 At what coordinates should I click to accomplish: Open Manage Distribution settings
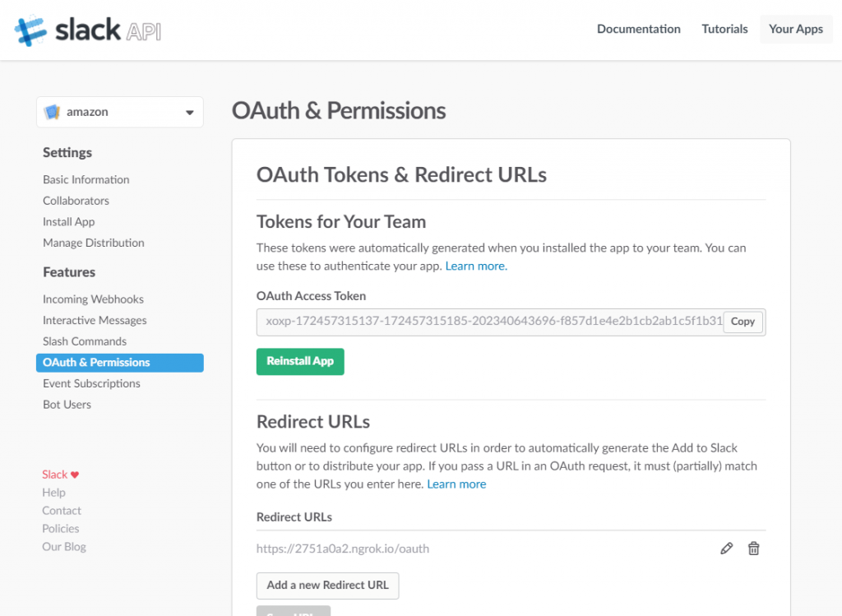[x=93, y=243]
